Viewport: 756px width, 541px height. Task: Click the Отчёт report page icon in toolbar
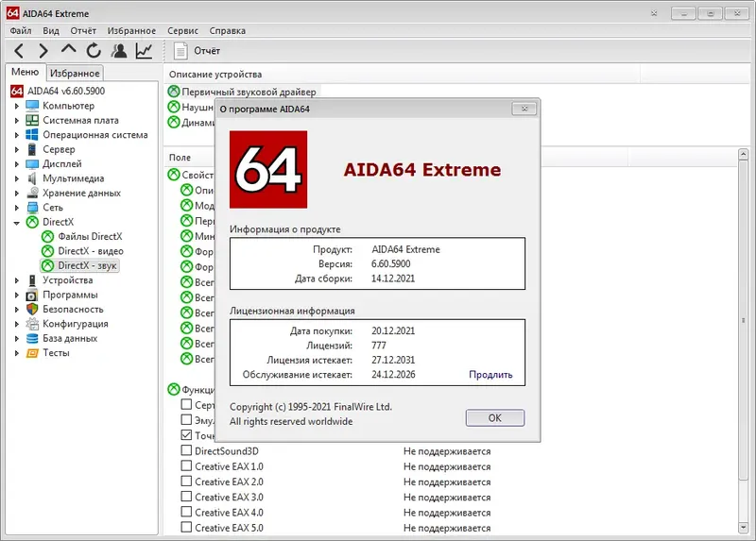pyautogui.click(x=180, y=51)
